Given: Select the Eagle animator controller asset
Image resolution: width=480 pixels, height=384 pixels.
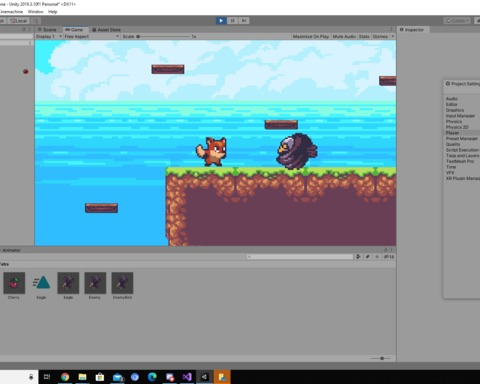Looking at the screenshot, I should (x=41, y=283).
